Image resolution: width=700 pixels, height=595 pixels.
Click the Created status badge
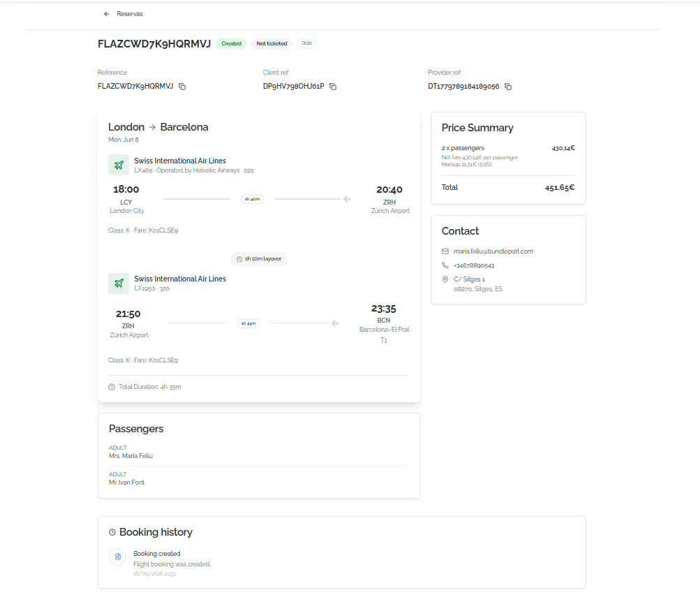pyautogui.click(x=231, y=43)
